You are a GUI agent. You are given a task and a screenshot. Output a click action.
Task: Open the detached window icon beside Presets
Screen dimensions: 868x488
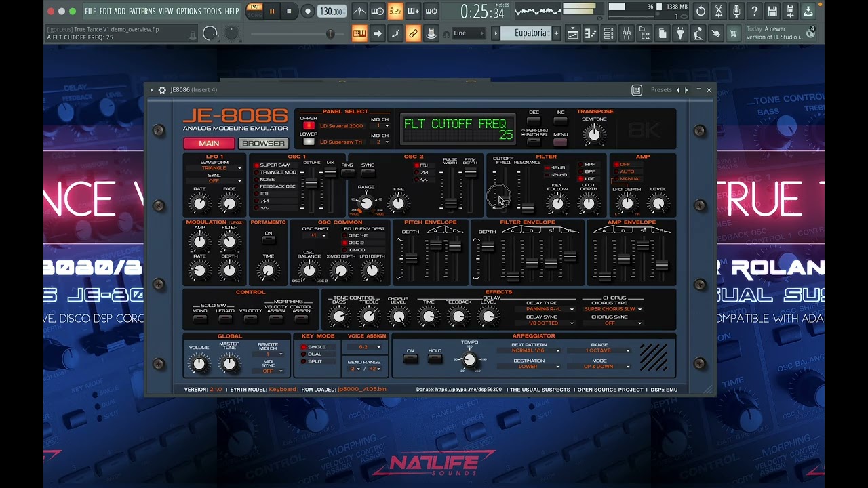pos(637,90)
